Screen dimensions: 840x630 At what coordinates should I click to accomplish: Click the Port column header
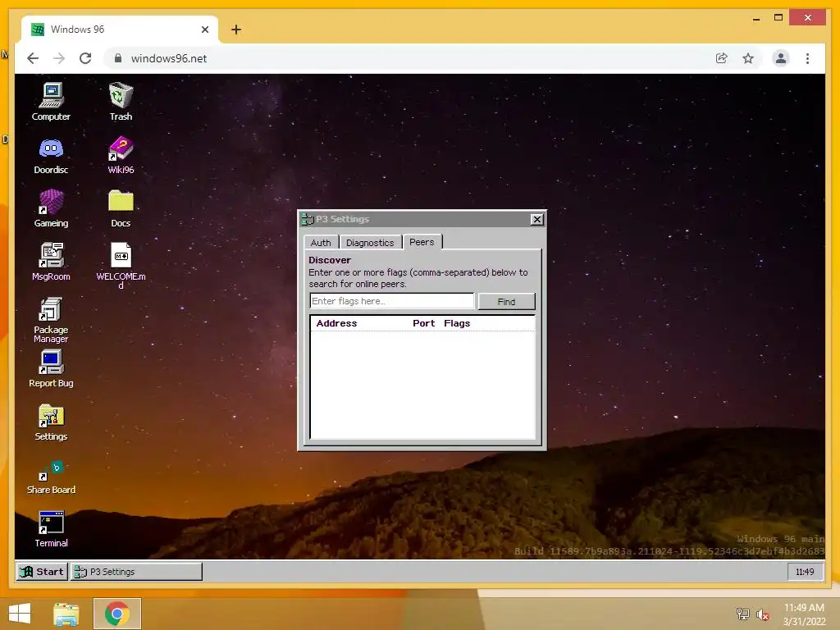(424, 323)
